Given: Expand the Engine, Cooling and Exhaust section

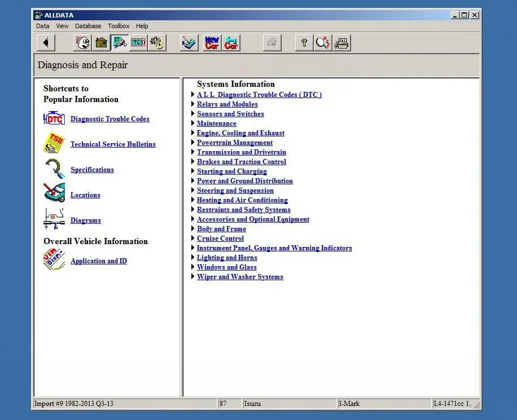Looking at the screenshot, I should 240,133.
